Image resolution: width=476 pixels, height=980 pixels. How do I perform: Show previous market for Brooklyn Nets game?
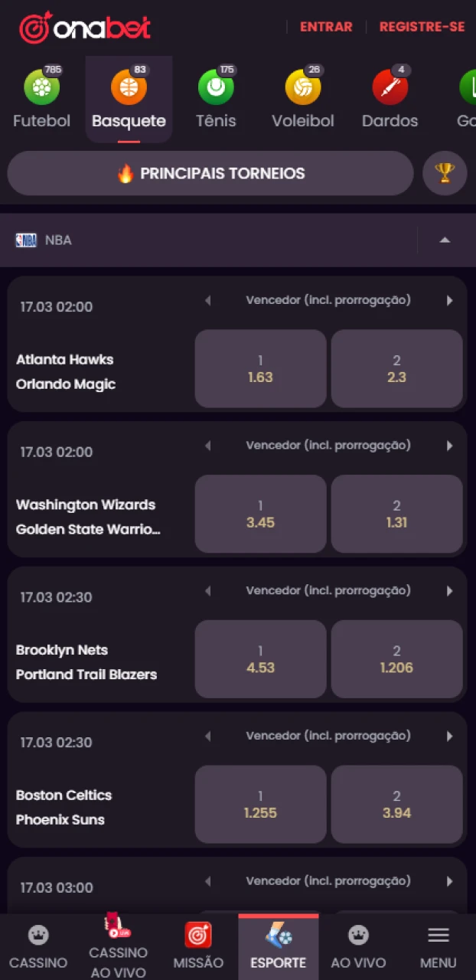point(207,590)
